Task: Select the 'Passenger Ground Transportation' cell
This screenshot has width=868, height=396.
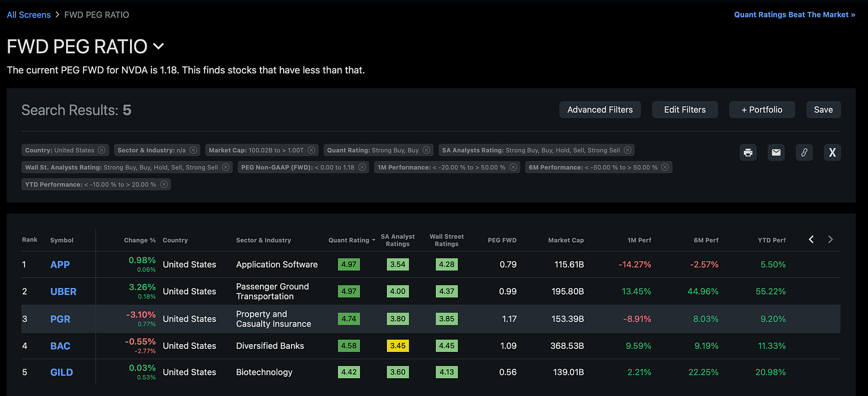Action: (272, 292)
